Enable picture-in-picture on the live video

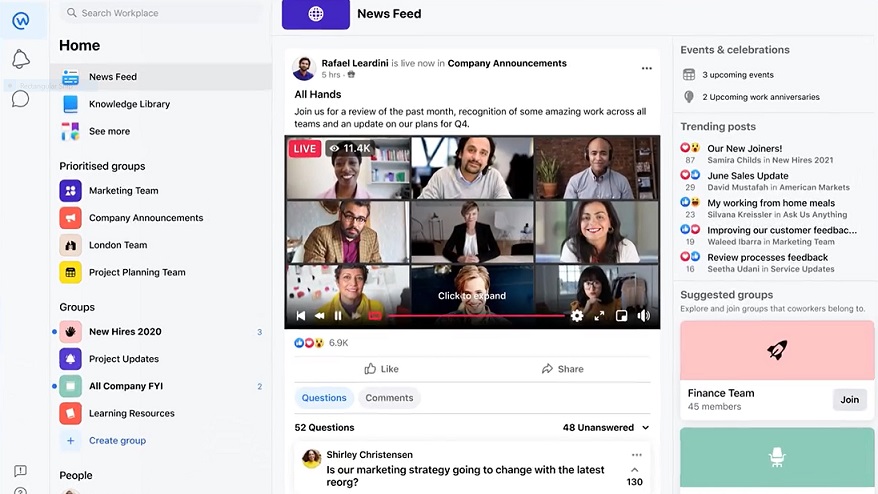click(621, 316)
